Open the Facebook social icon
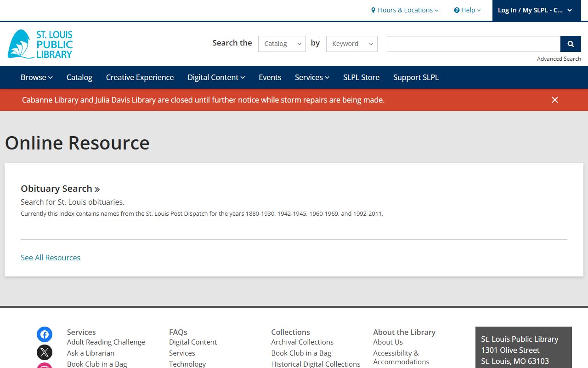 coord(45,334)
